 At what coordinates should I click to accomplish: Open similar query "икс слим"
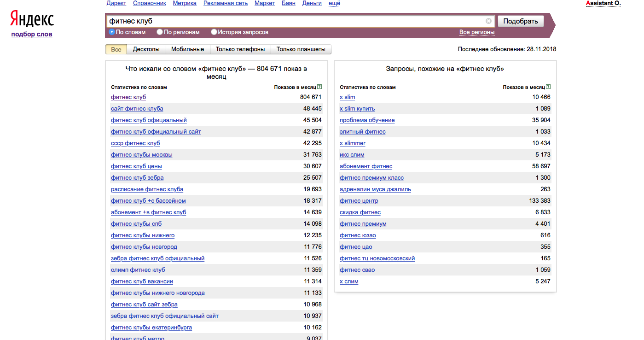pos(352,155)
